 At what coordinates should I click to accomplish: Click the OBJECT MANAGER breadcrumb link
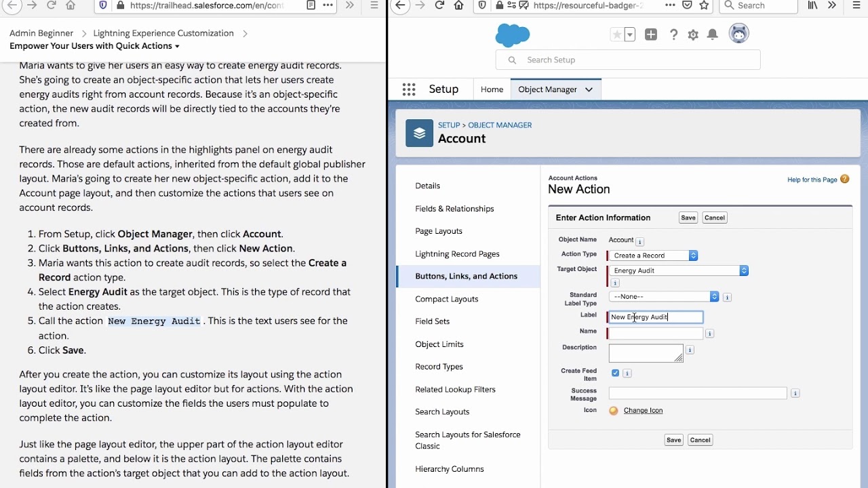500,125
